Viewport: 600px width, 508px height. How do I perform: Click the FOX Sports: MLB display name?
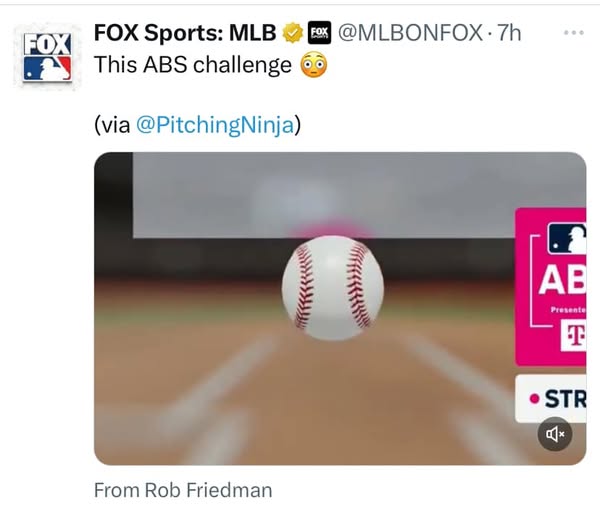(185, 33)
